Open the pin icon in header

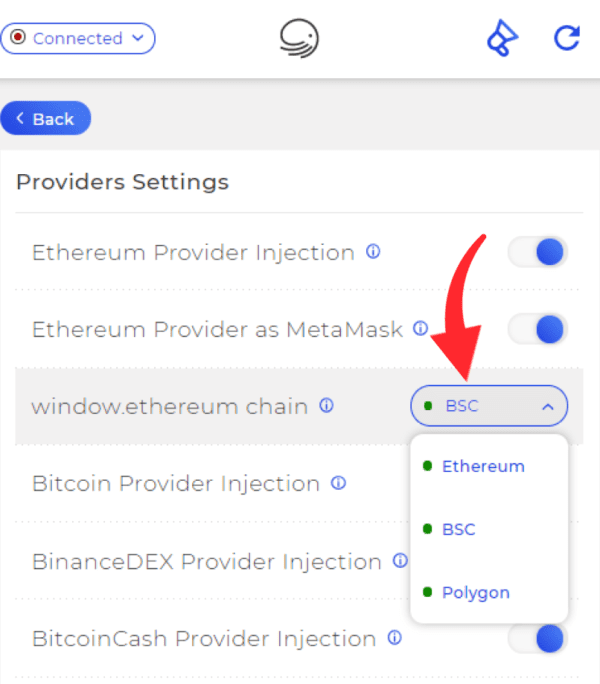[502, 38]
